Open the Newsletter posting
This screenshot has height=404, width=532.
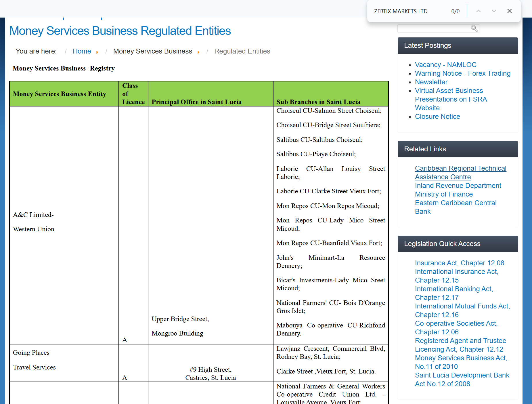pos(431,82)
